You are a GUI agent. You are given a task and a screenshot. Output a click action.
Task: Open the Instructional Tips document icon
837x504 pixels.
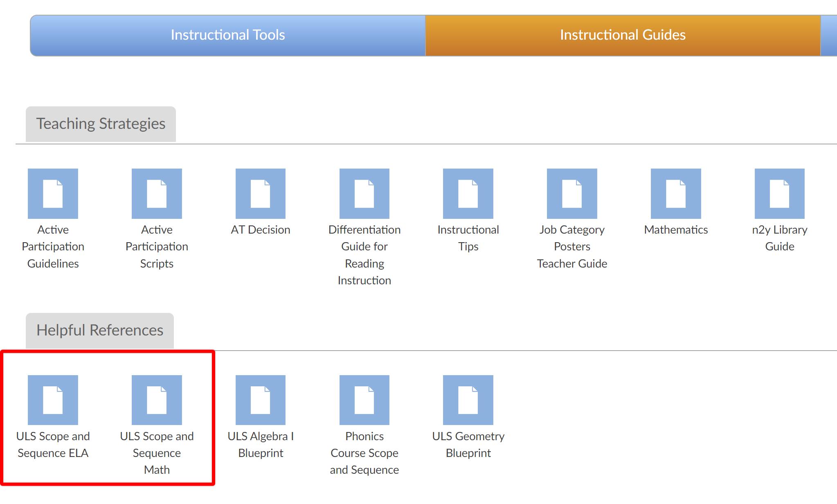[x=468, y=193]
